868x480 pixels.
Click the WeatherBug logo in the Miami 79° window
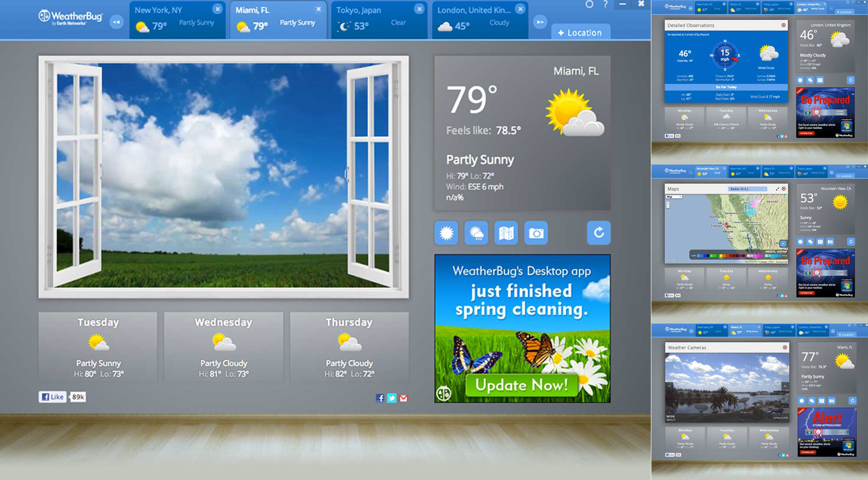coord(71,17)
